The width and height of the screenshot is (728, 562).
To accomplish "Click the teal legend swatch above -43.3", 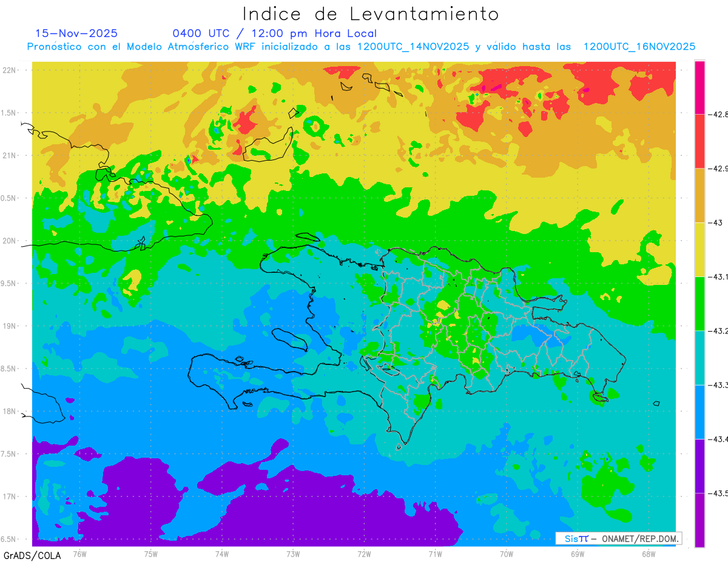I will [x=699, y=358].
